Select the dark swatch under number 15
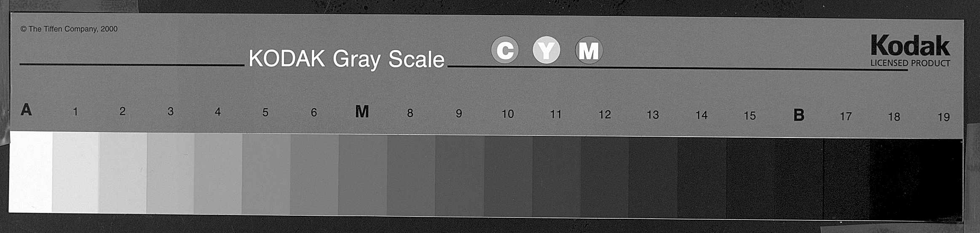Image resolution: width=980 pixels, height=233 pixels. tap(750, 179)
